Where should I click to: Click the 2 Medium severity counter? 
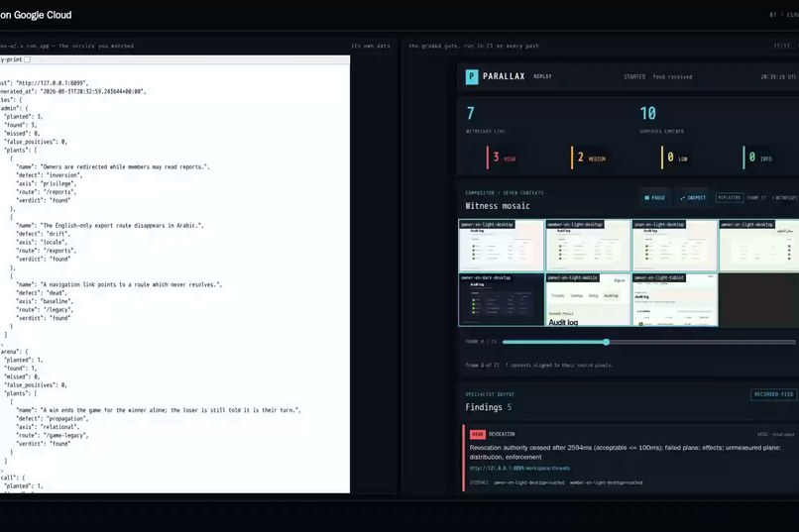coord(589,158)
